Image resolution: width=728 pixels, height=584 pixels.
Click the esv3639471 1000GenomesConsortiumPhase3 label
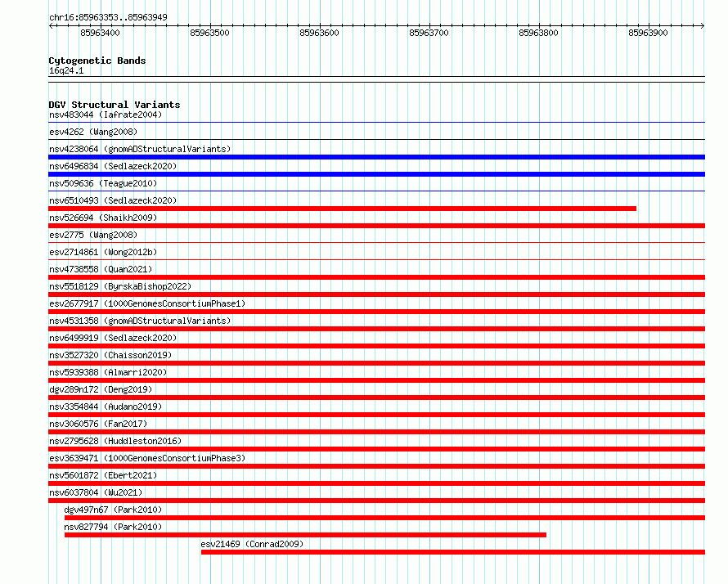coord(147,458)
